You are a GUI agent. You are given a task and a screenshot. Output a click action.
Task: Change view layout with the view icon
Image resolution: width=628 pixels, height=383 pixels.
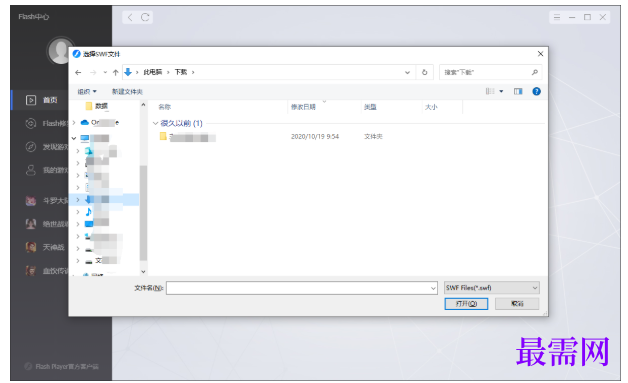(490, 91)
